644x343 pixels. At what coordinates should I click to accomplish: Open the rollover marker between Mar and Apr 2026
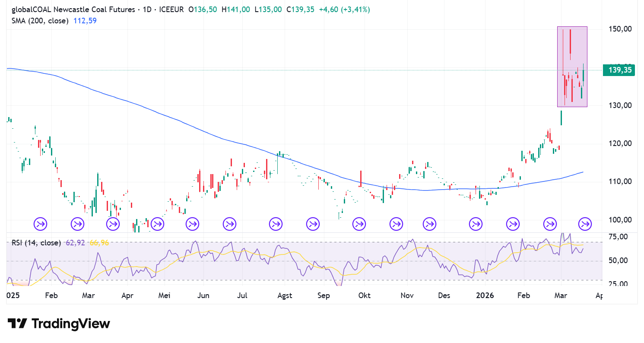click(x=585, y=224)
